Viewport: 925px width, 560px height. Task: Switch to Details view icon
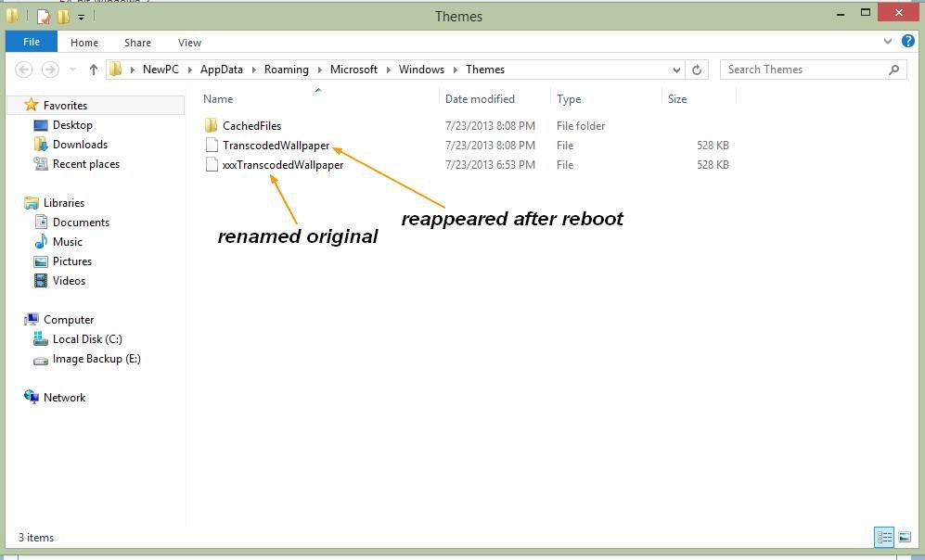[x=884, y=537]
